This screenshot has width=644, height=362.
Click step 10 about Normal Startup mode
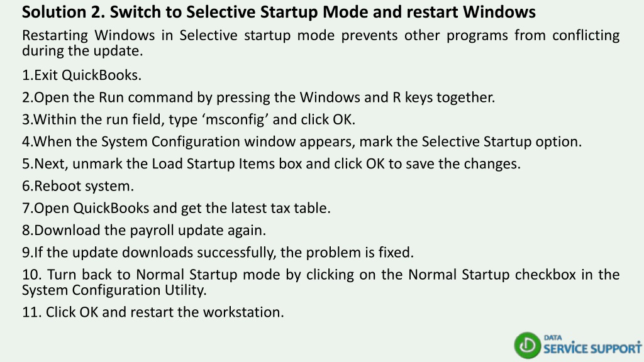tap(321, 282)
